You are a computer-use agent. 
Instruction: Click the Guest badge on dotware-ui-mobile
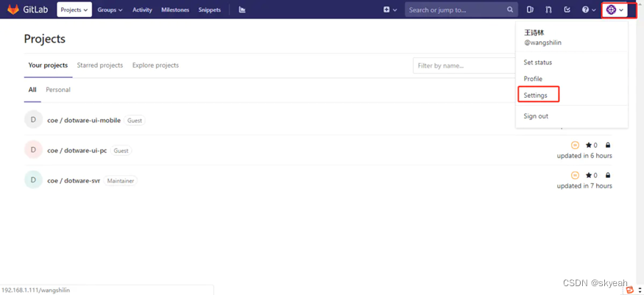tap(135, 121)
